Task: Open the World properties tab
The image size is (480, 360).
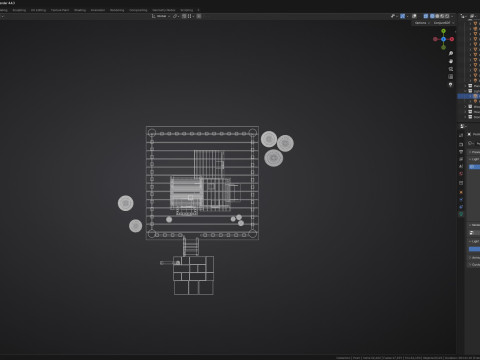Action: click(x=461, y=174)
